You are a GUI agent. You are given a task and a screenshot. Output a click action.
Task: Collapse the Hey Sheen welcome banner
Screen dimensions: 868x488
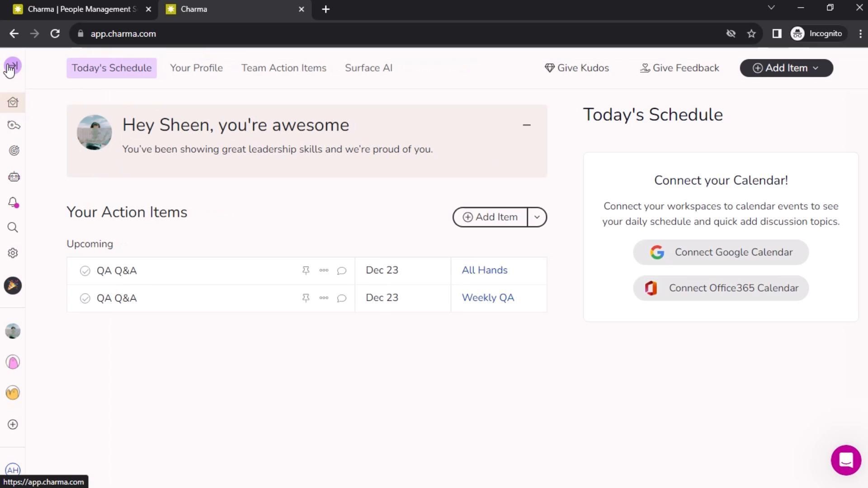point(526,125)
